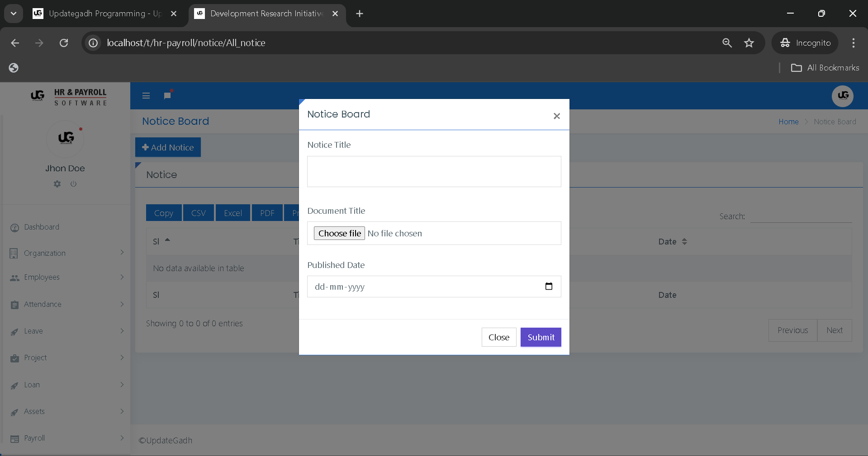This screenshot has width=868, height=456.
Task: Focus the Notice Title input field
Action: [x=434, y=172]
